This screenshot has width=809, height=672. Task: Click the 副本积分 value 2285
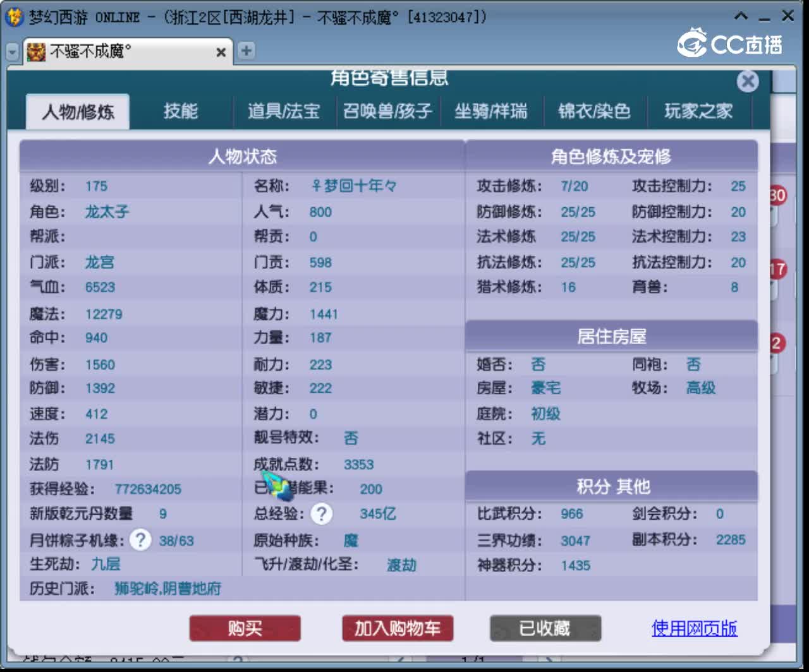(731, 540)
